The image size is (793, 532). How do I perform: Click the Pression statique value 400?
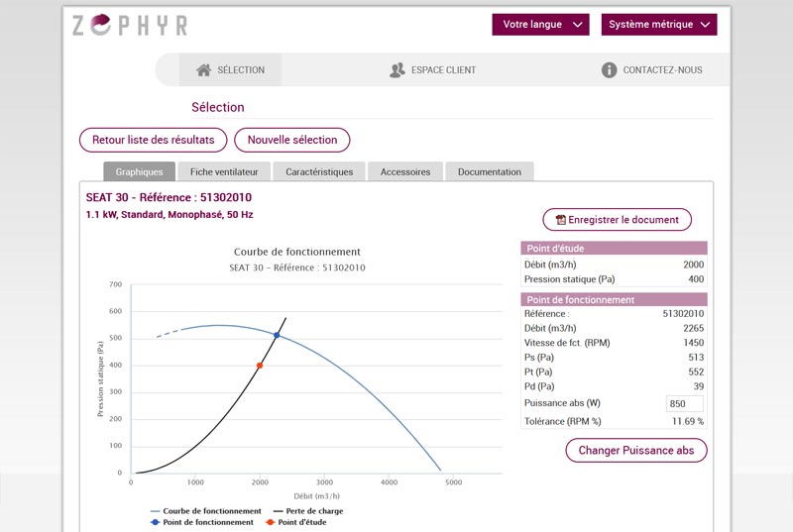click(x=696, y=279)
